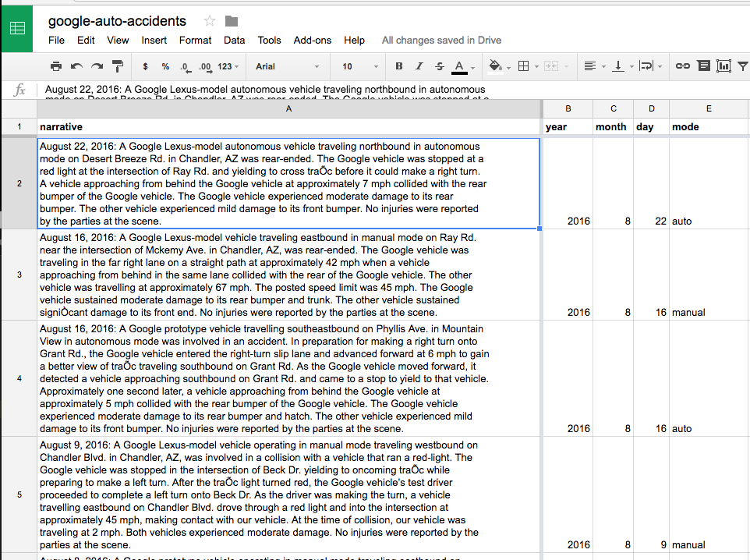Open the Tools menu
750x560 pixels.
click(269, 41)
